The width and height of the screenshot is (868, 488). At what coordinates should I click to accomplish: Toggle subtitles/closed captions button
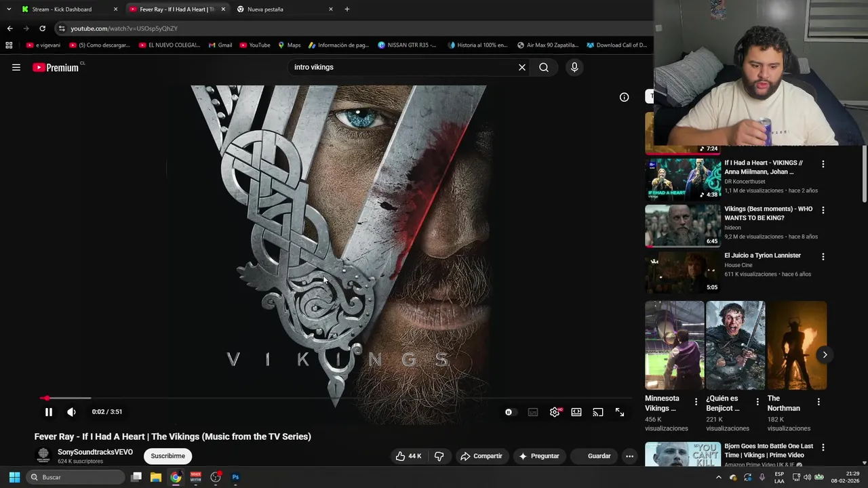pos(533,412)
